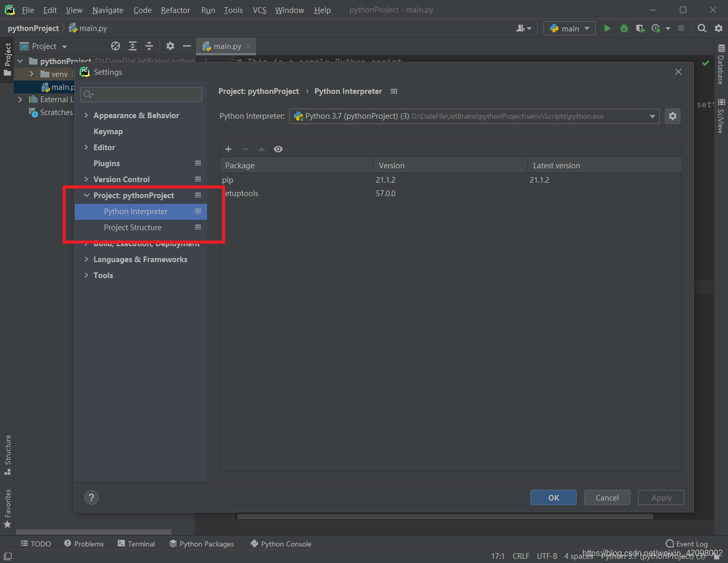Open the Tools menu
This screenshot has width=728, height=563.
pyautogui.click(x=233, y=10)
